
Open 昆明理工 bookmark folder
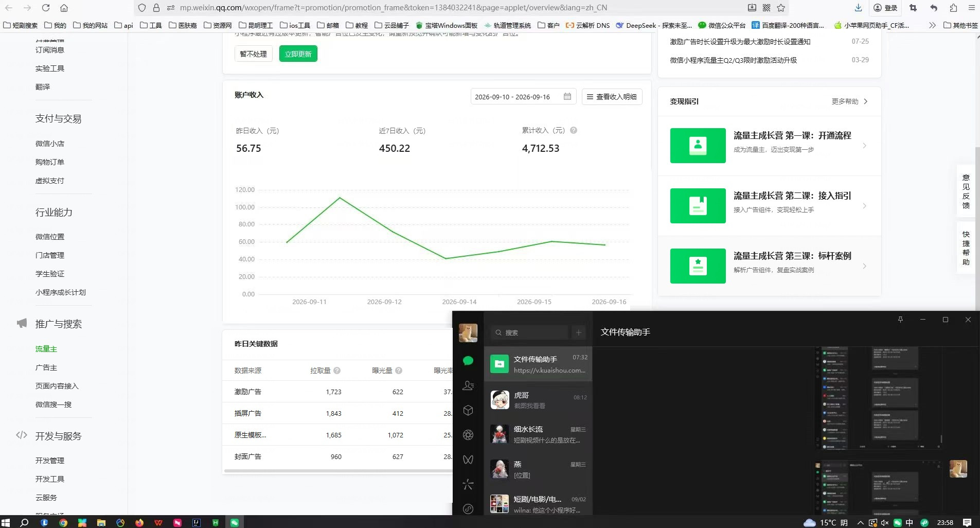[x=256, y=25]
